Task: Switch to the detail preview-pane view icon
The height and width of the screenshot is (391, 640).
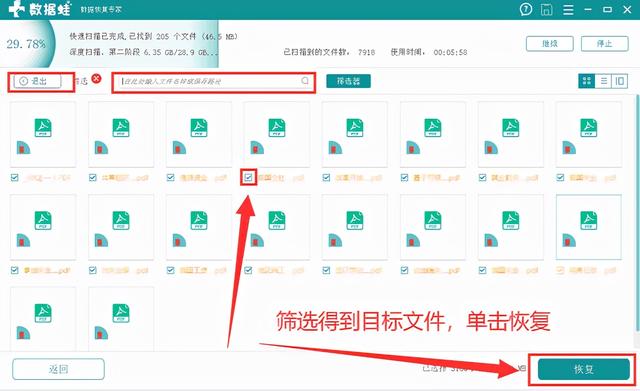Action: click(x=620, y=81)
